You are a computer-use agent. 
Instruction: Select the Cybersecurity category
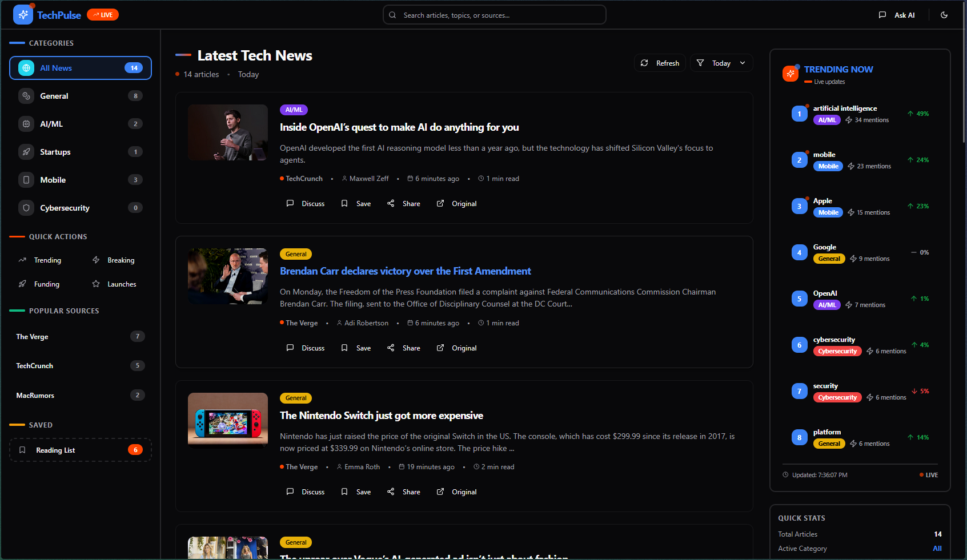[x=81, y=208]
